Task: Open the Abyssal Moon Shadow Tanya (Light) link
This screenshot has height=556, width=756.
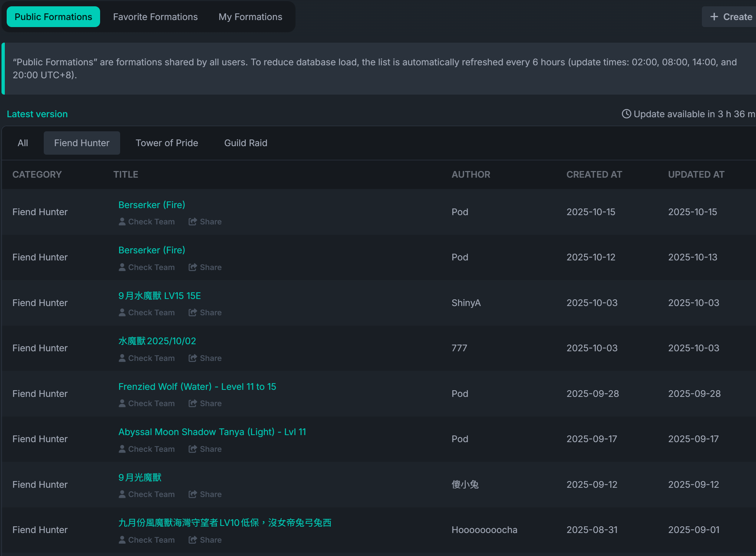Action: [x=212, y=432]
